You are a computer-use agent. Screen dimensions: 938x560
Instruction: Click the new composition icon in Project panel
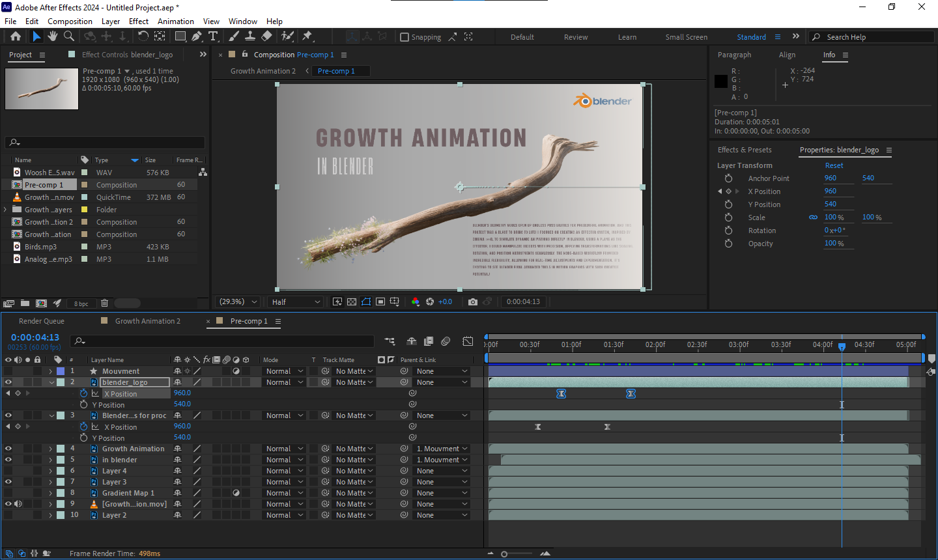click(x=41, y=303)
